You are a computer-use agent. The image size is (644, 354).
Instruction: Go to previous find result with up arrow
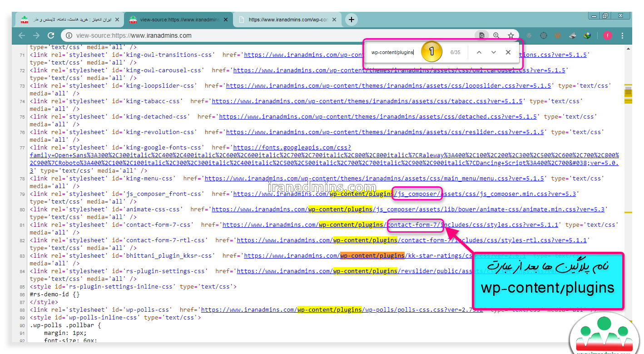tap(479, 52)
